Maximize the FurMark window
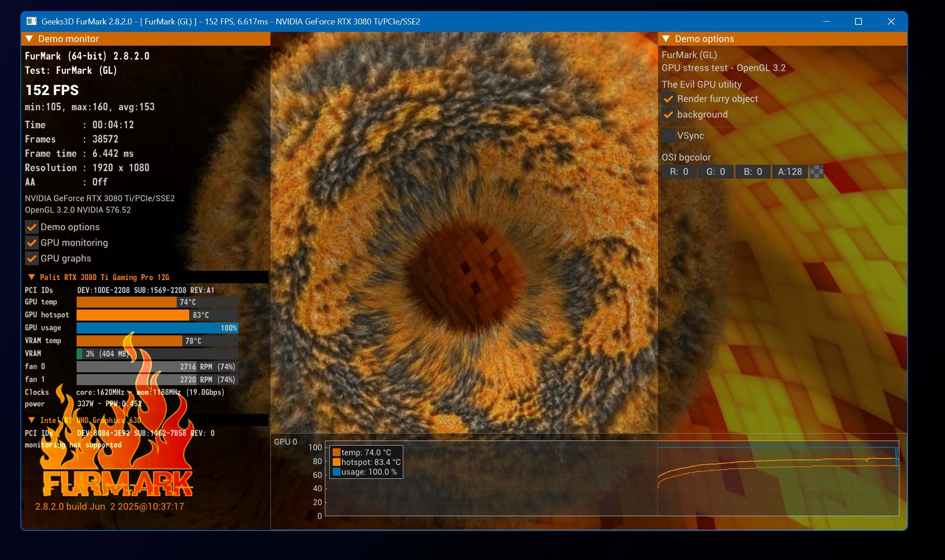 point(858,22)
